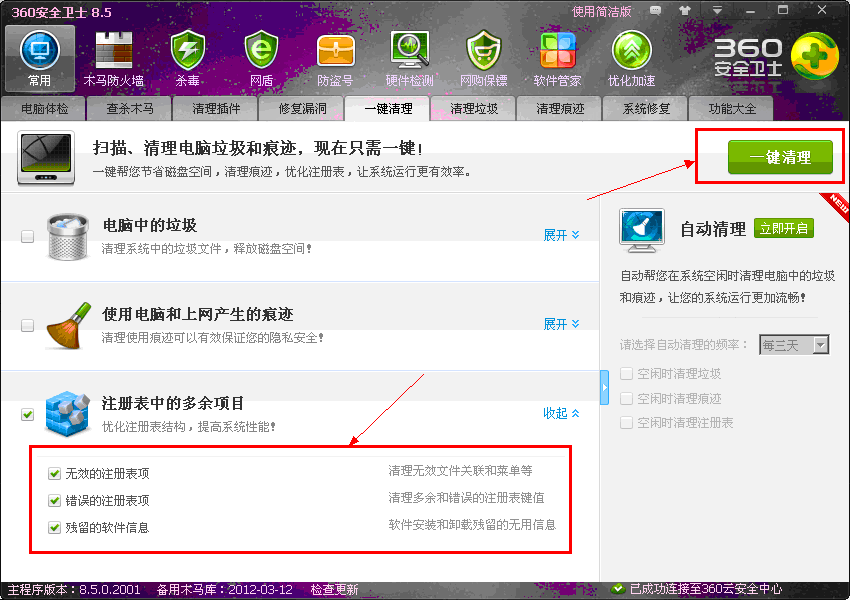Image resolution: width=850 pixels, height=600 pixels.
Task: Uncheck the 注册表中的多余项目 checkbox
Action: (27, 414)
